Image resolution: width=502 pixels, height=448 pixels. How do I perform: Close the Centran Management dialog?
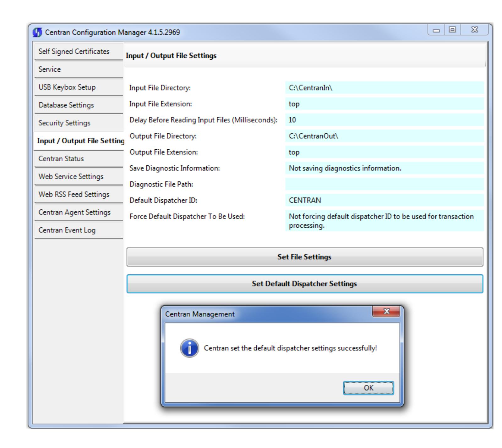click(x=386, y=312)
